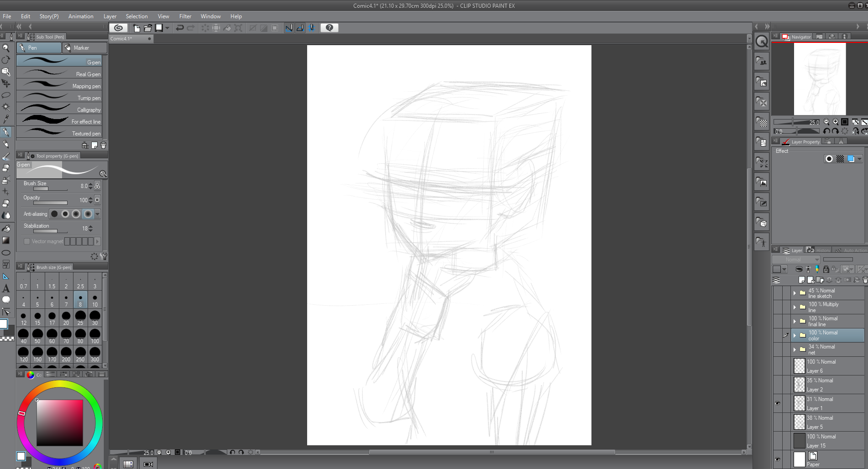Select the Zoom magnifier tool
This screenshot has width=868, height=469.
click(6, 48)
